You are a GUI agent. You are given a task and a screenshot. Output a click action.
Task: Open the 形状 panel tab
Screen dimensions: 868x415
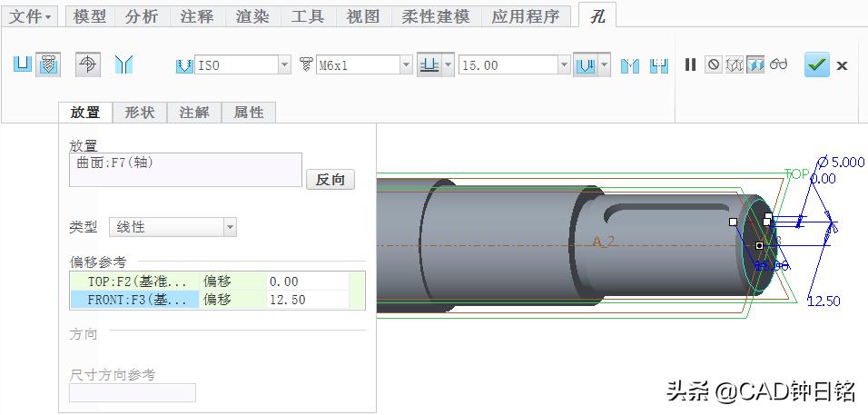140,113
